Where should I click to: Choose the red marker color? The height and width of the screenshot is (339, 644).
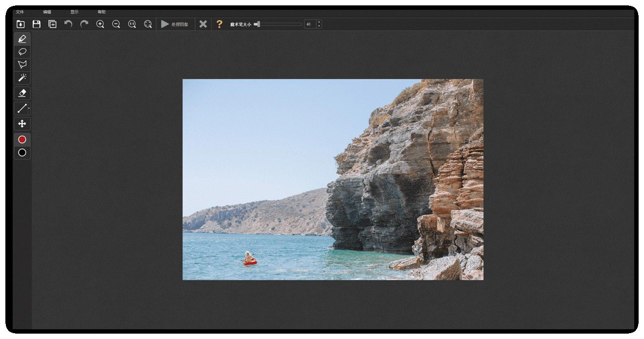pyautogui.click(x=22, y=140)
